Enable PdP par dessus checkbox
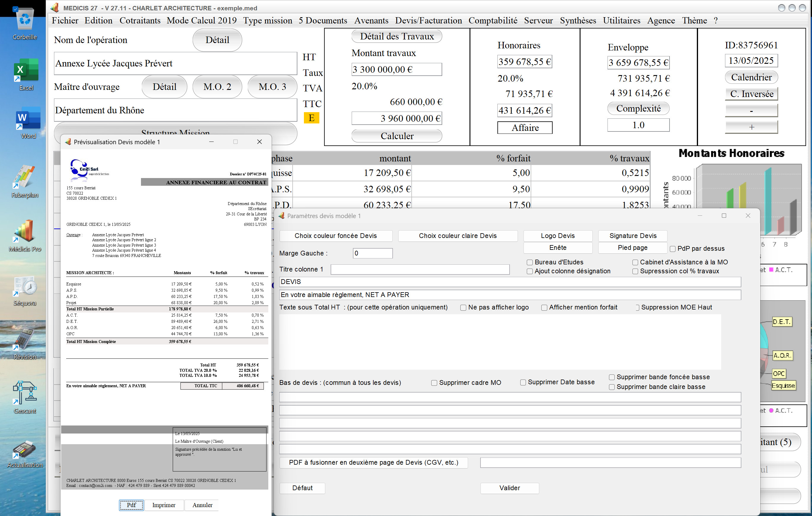This screenshot has width=812, height=516. point(673,249)
